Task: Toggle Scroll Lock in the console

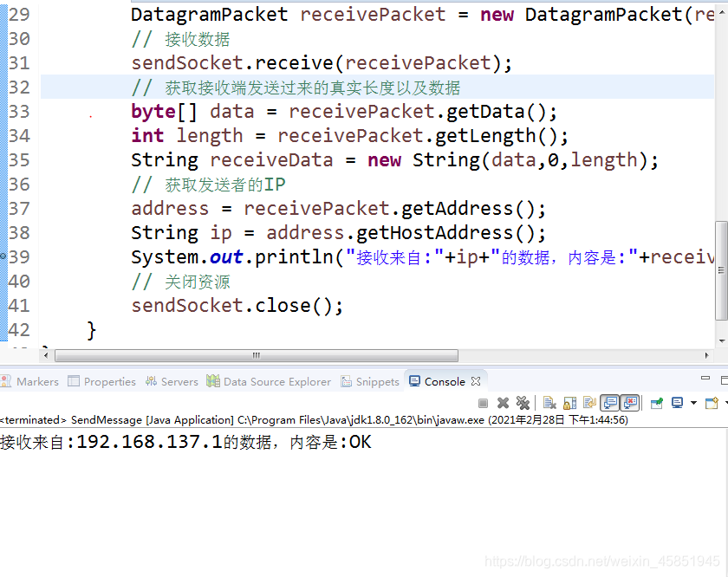Action: (x=569, y=403)
